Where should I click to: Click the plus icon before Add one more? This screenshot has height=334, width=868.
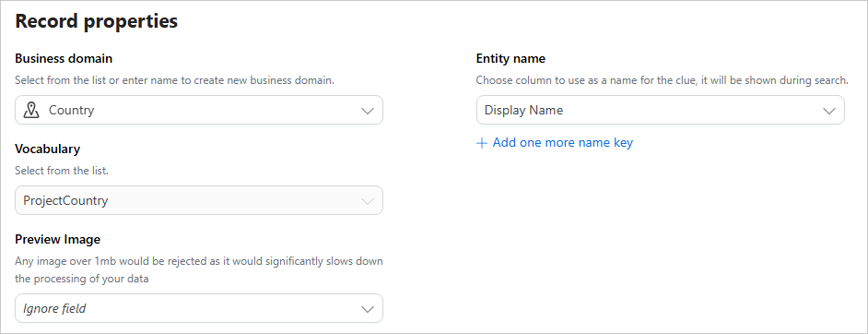pos(482,143)
